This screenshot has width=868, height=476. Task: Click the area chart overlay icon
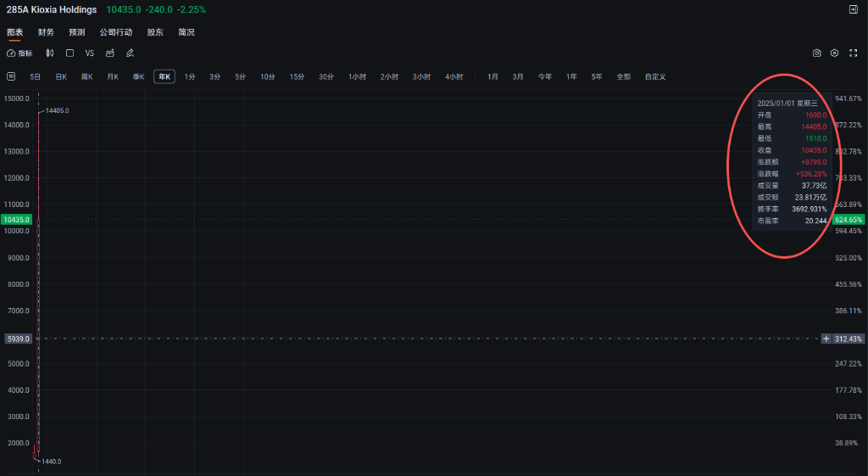point(109,53)
